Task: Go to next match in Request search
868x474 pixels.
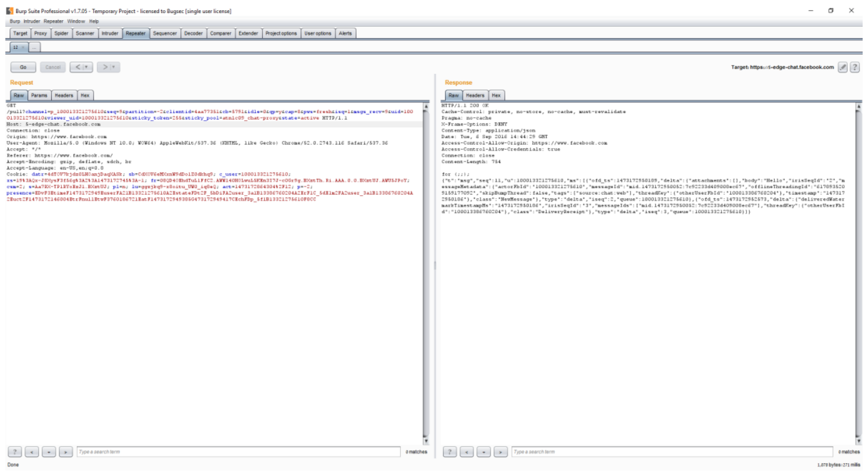Action: coord(65,452)
